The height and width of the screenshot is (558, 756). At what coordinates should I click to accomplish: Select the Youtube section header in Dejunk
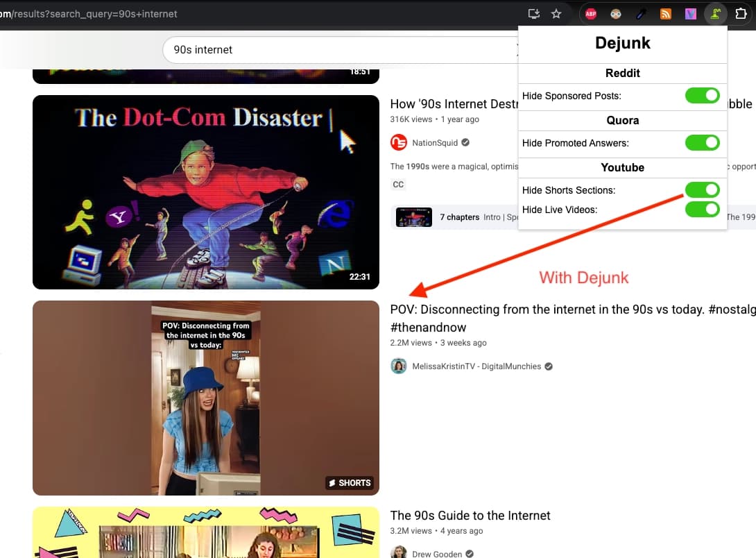[x=622, y=167]
